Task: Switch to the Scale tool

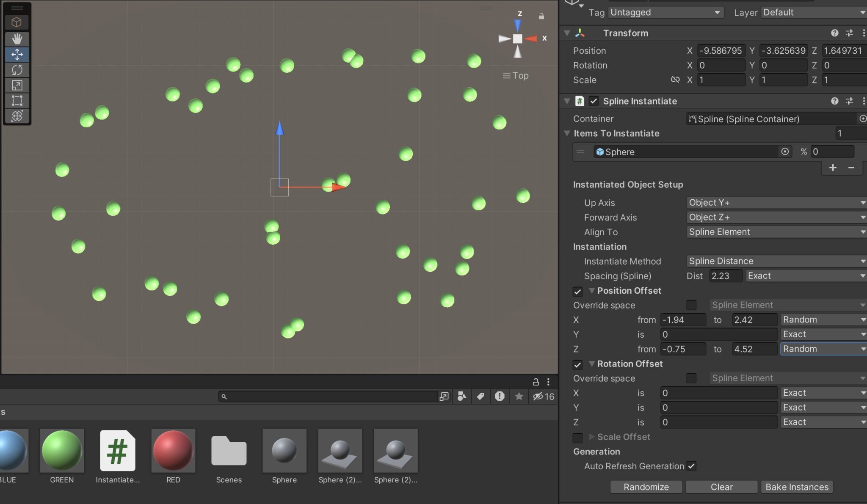Action: [17, 85]
